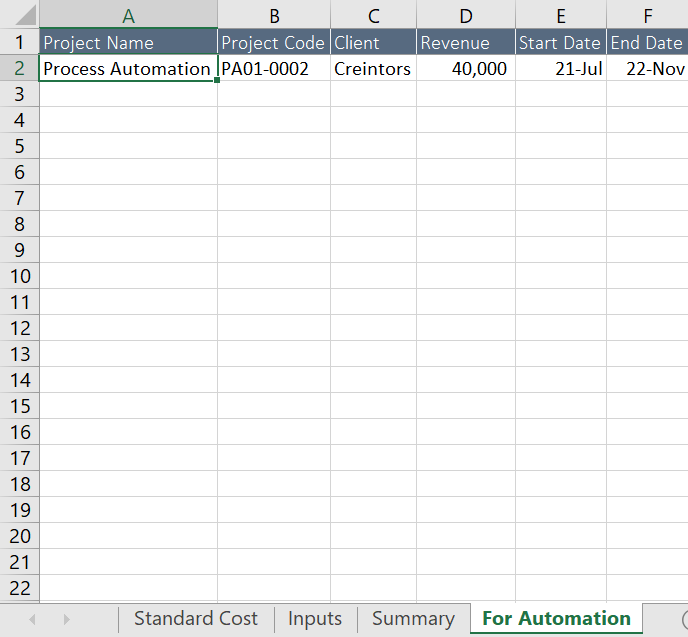Click the Project Name header cell
688x637 pixels.
pyautogui.click(x=128, y=42)
